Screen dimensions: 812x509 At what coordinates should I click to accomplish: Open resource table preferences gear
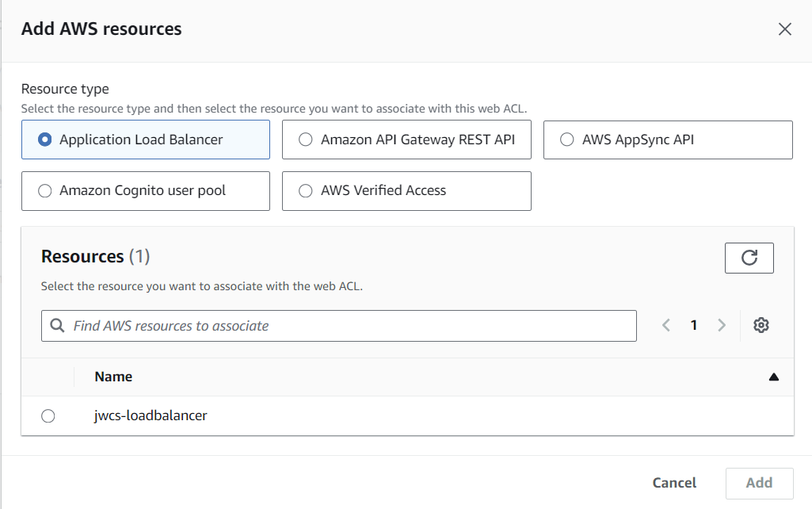pyautogui.click(x=761, y=326)
